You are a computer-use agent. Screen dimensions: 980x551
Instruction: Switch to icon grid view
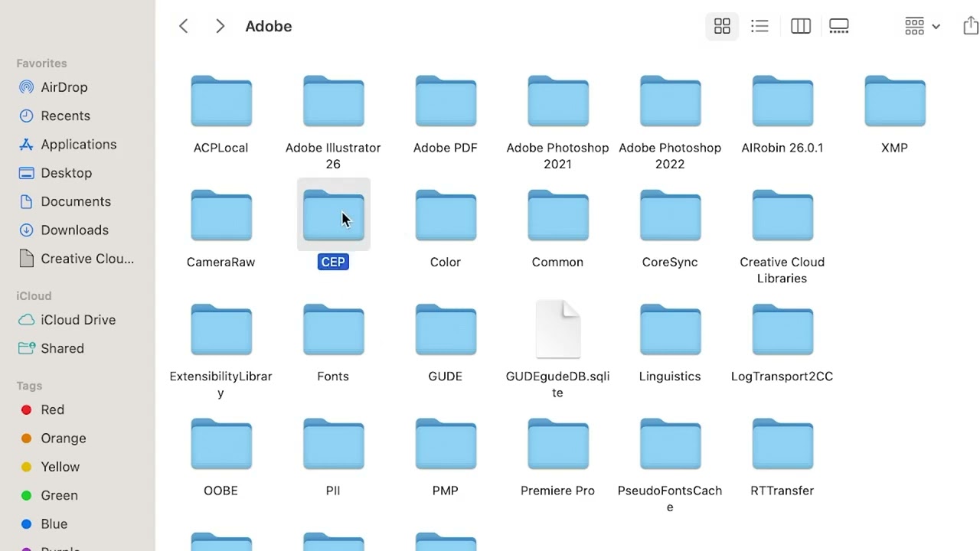tap(722, 26)
